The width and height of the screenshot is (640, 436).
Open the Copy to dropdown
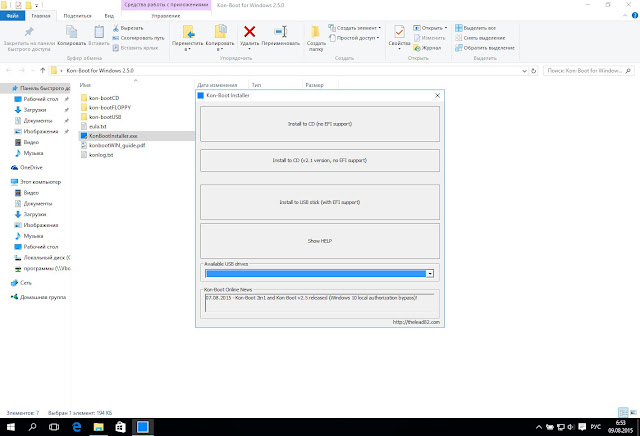[220, 38]
